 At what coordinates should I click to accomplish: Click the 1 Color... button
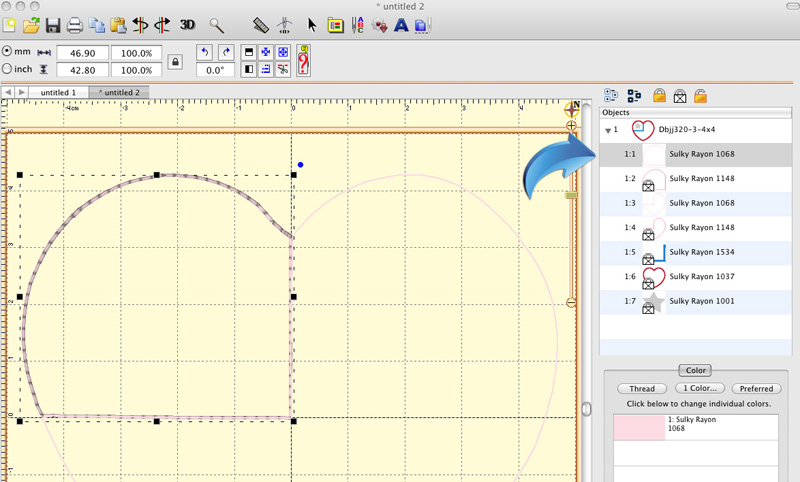700,388
